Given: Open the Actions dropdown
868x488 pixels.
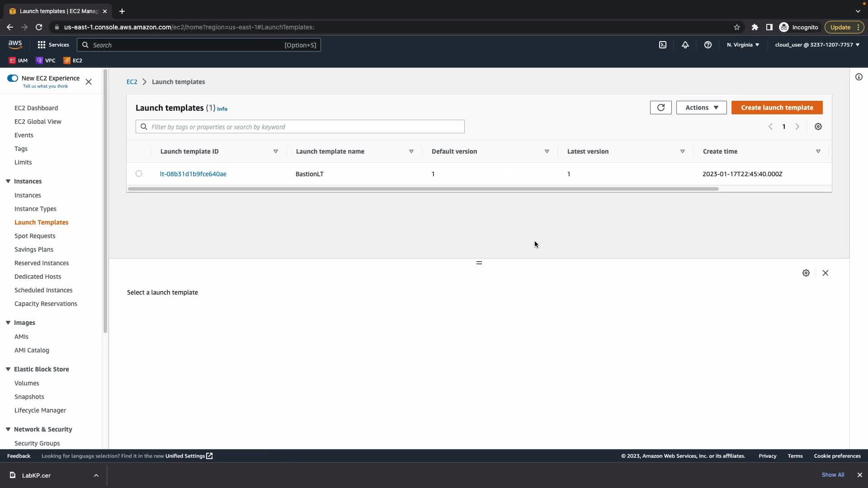Looking at the screenshot, I should [x=701, y=108].
